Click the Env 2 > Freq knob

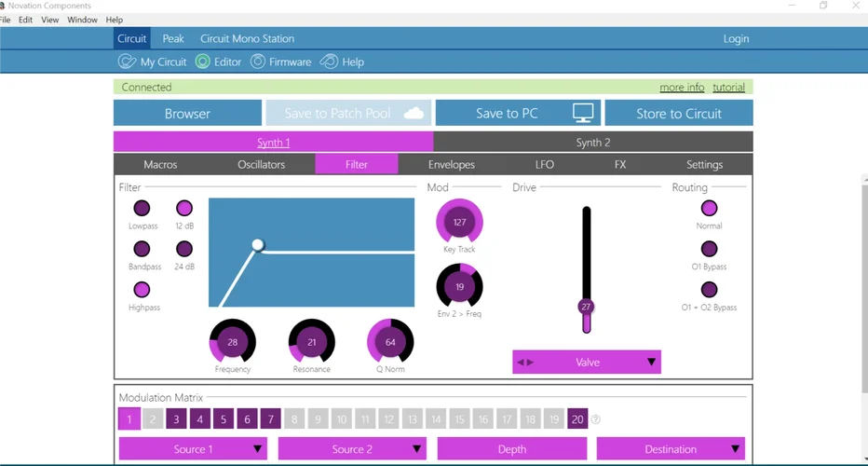click(459, 286)
